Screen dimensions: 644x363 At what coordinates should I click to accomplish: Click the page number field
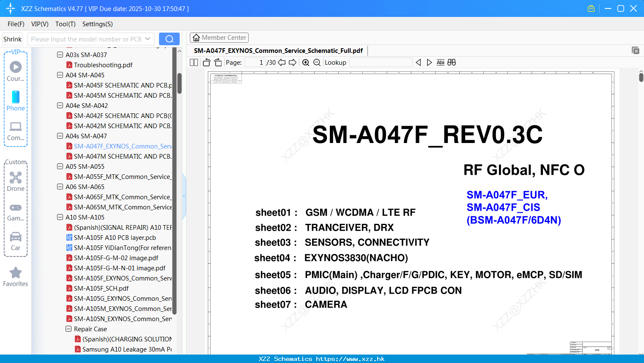[255, 63]
